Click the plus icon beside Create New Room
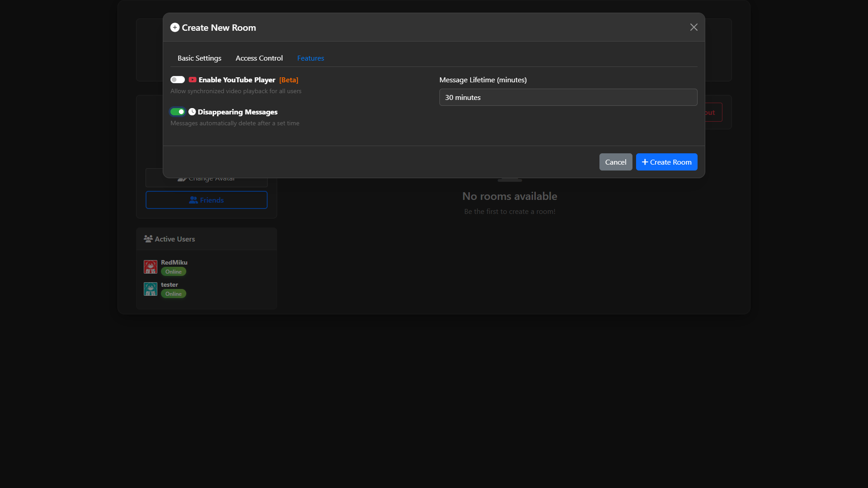Viewport: 868px width, 488px height. tap(175, 28)
